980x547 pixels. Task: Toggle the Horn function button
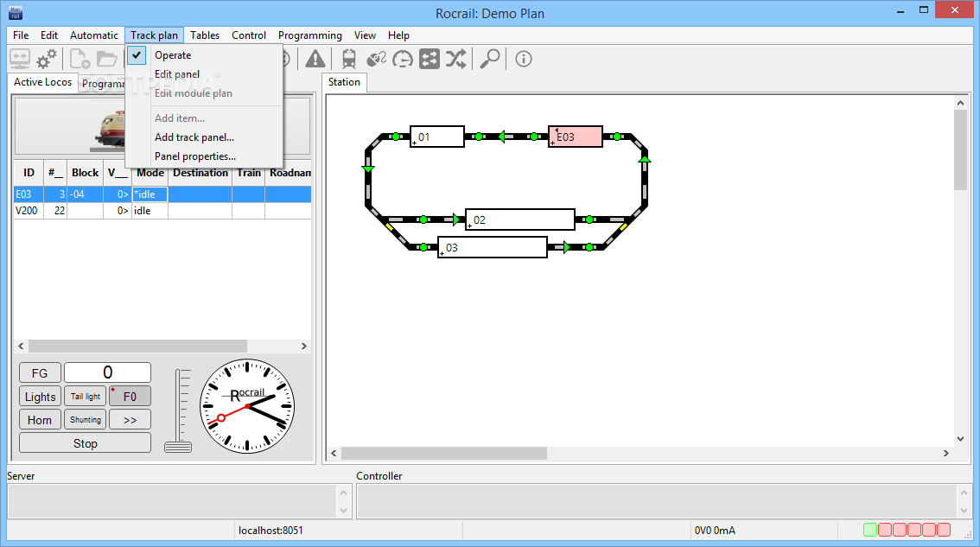coord(40,419)
